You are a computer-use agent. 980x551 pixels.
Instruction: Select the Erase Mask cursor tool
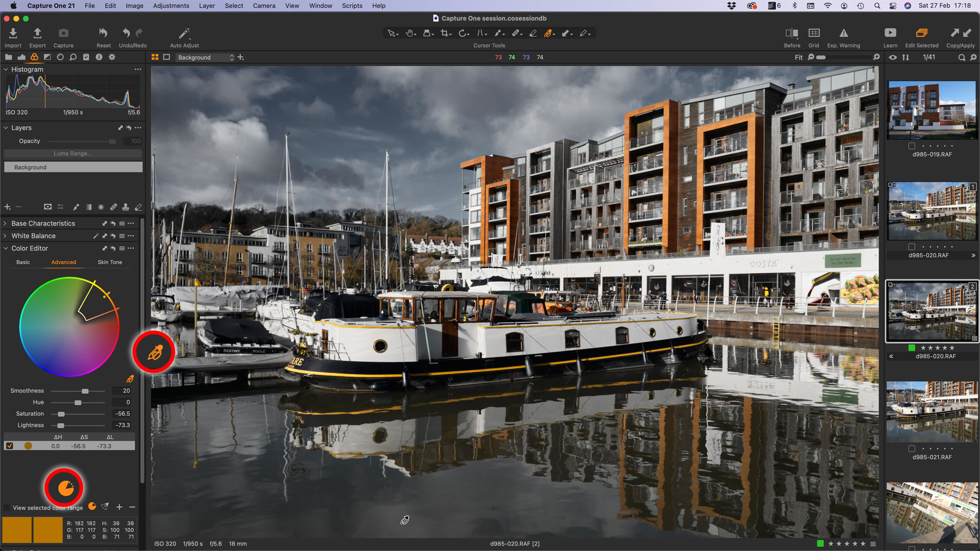(x=533, y=33)
